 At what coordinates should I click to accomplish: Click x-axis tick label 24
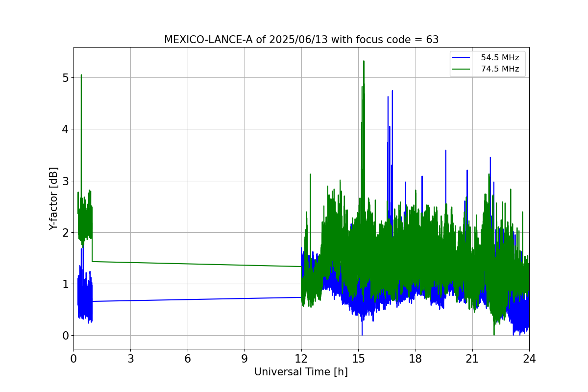pyautogui.click(x=529, y=359)
